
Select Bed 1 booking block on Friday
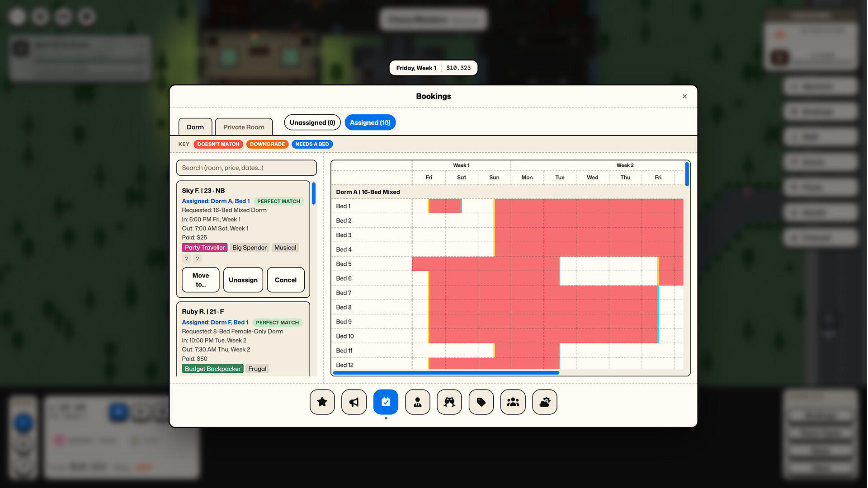coord(445,206)
